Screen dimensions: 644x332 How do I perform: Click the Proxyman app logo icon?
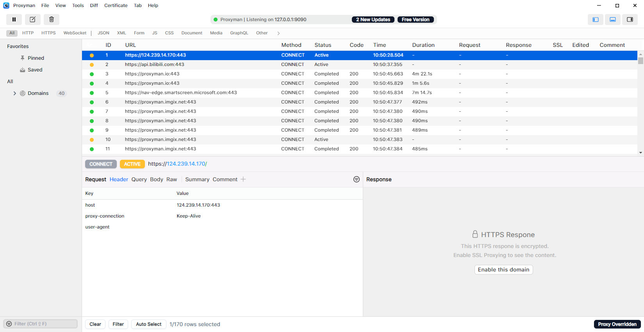6,5
